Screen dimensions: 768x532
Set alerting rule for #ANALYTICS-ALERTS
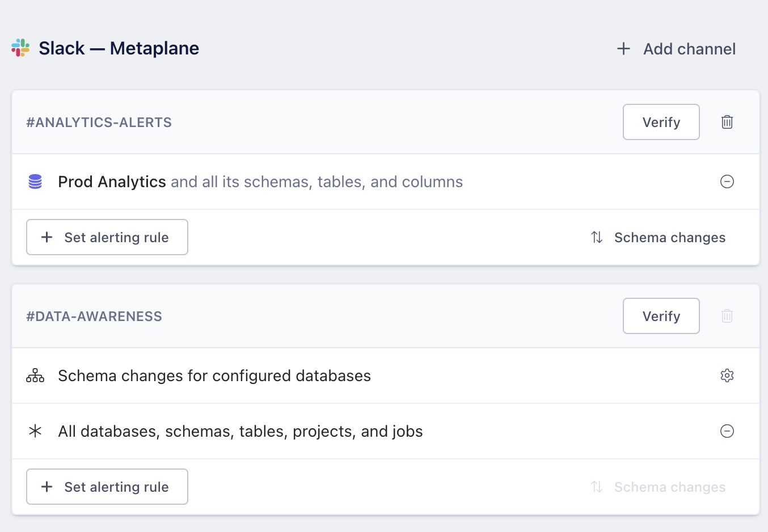tap(107, 237)
